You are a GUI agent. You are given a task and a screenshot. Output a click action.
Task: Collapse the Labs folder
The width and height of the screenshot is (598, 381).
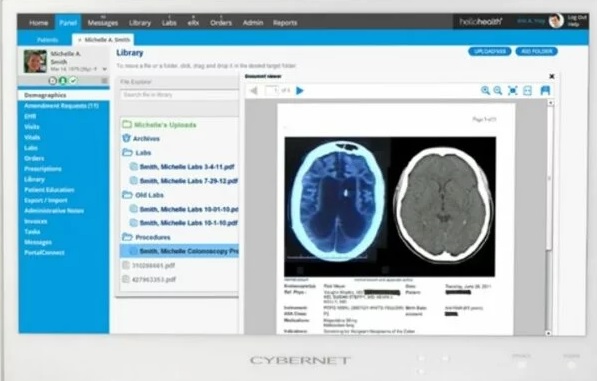(x=127, y=153)
